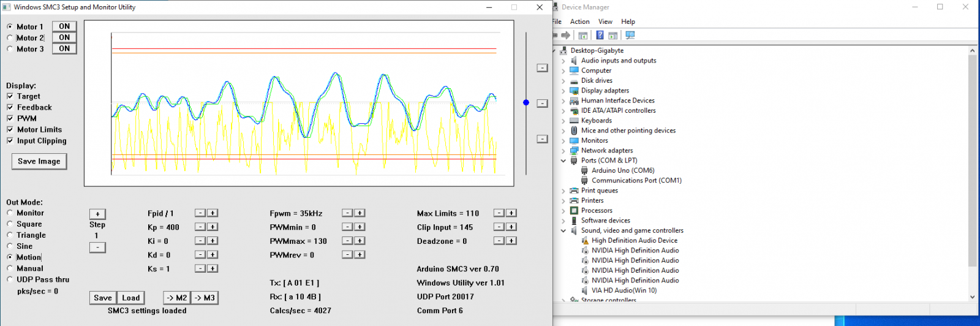Decrease Ks with the minus button
Screen dimensions: 980x326
200,268
